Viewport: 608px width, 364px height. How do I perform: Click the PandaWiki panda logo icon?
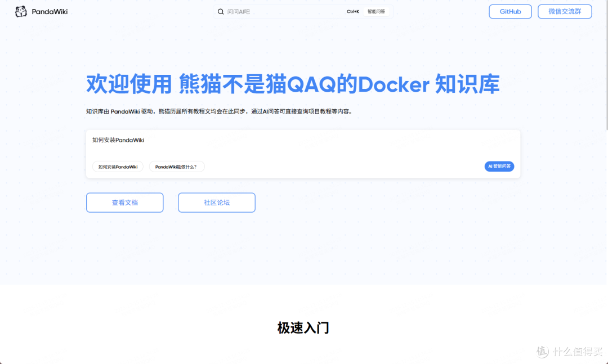pos(21,12)
